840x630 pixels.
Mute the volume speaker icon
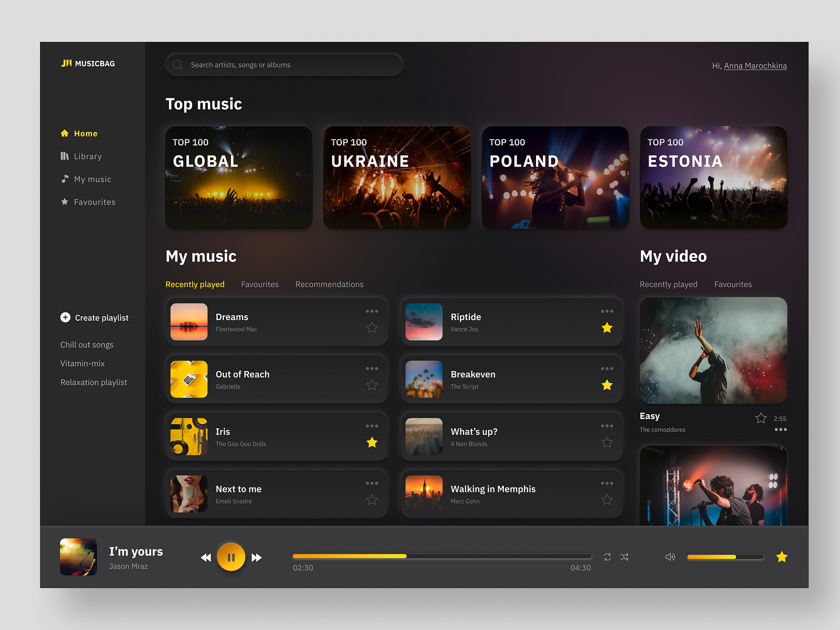click(670, 556)
